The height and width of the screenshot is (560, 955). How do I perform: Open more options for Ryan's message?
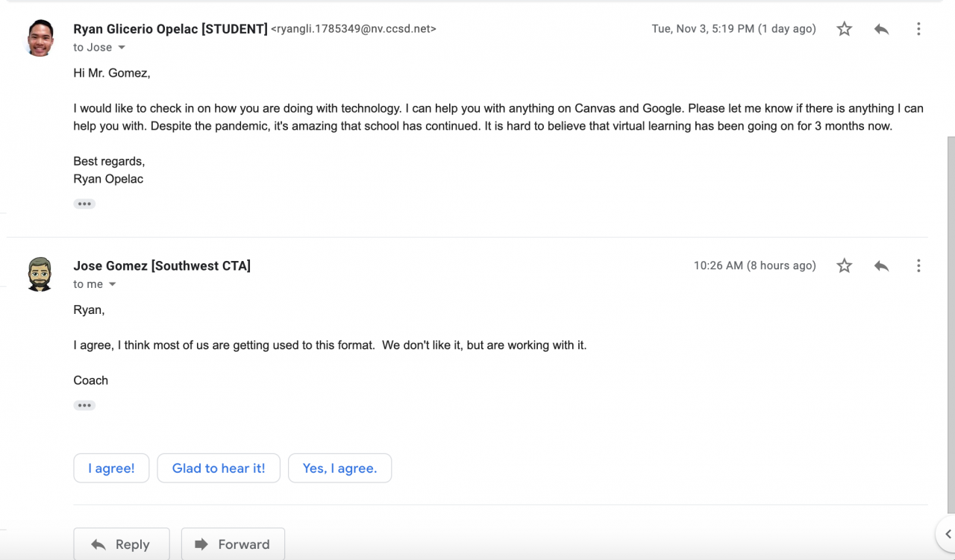pos(918,29)
